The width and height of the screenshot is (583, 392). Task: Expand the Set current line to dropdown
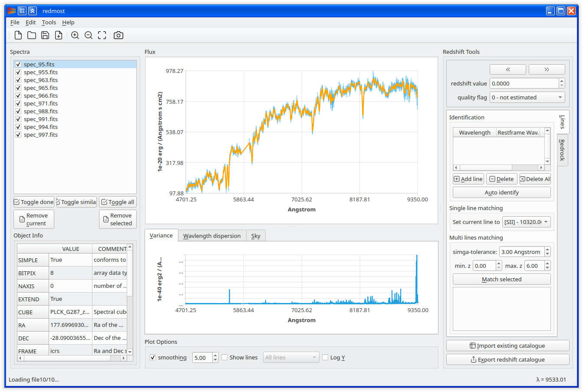(526, 222)
